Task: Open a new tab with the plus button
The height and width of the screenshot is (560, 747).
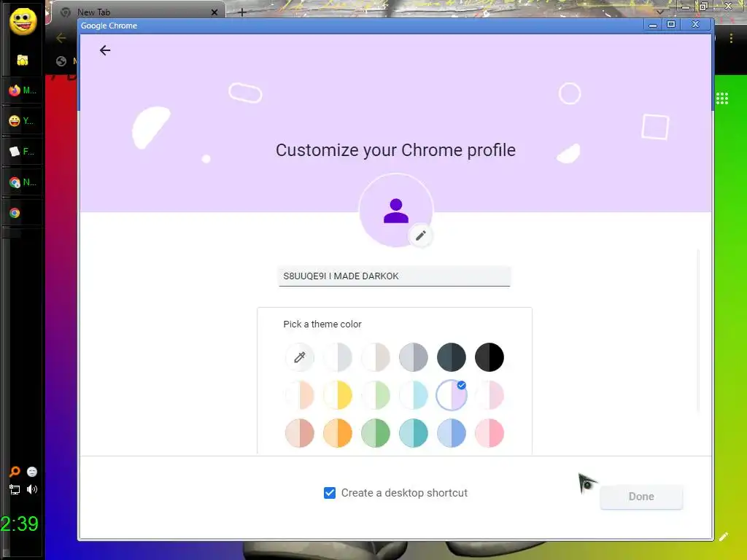Action: point(241,12)
